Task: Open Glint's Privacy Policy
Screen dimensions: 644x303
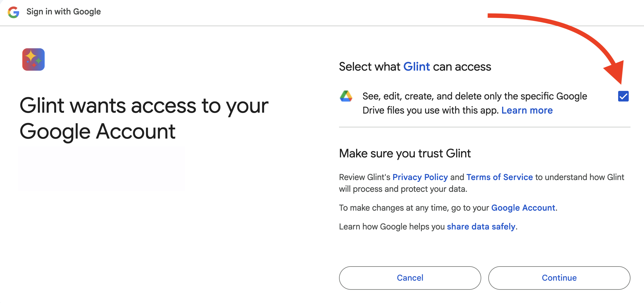Action: (x=420, y=177)
